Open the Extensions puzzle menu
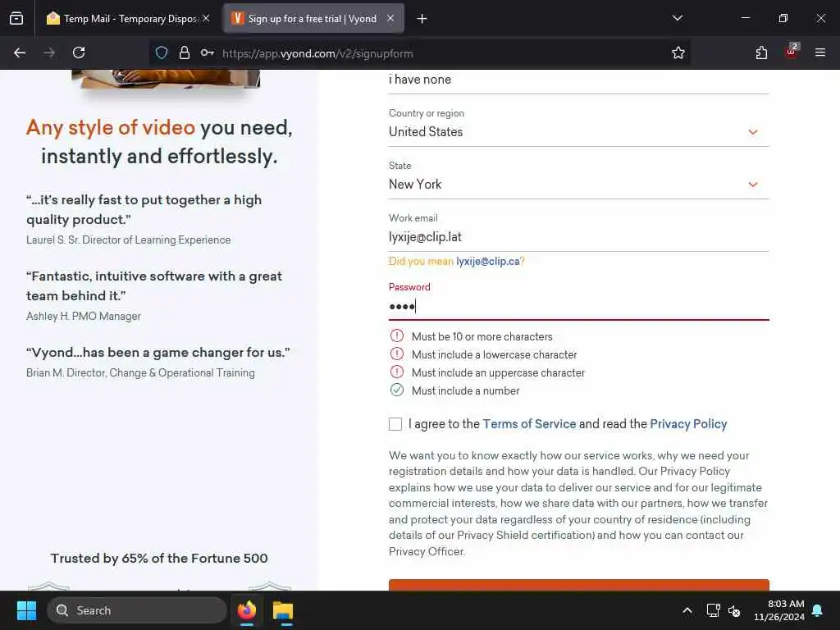The width and height of the screenshot is (840, 630). (761, 52)
